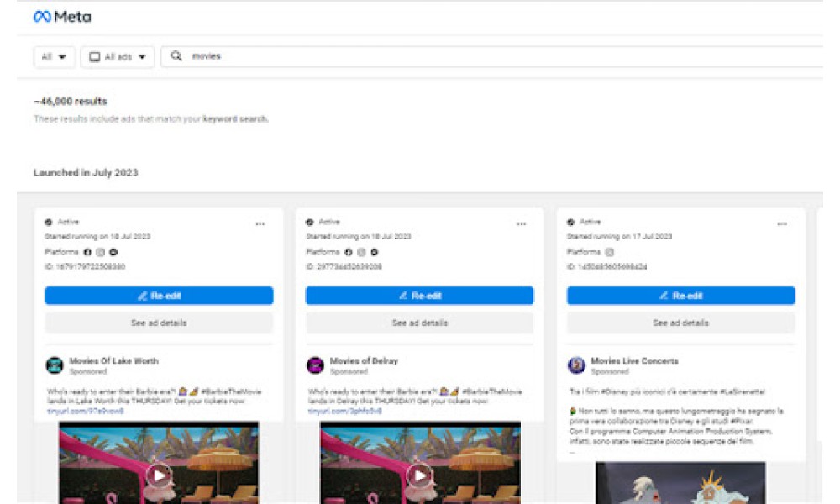Click Re-edit on Lake Worth ad
The height and width of the screenshot is (504, 840).
point(159,296)
